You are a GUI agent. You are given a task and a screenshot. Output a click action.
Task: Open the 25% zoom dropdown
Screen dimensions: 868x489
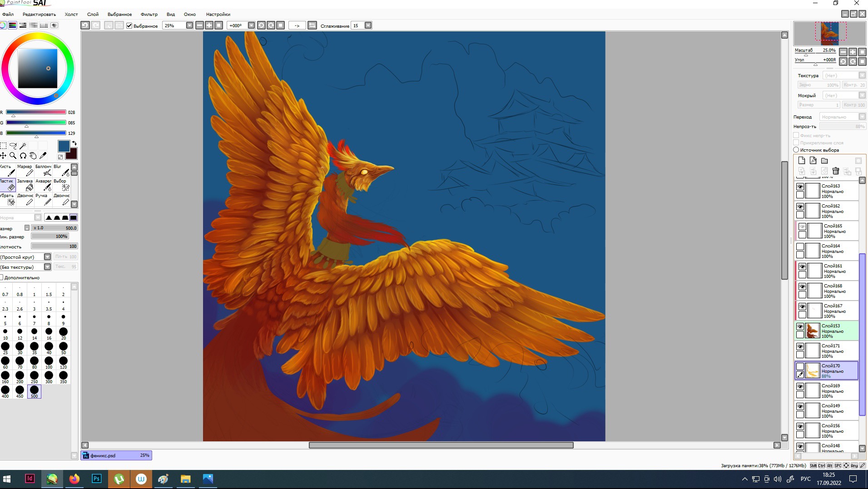coord(189,25)
